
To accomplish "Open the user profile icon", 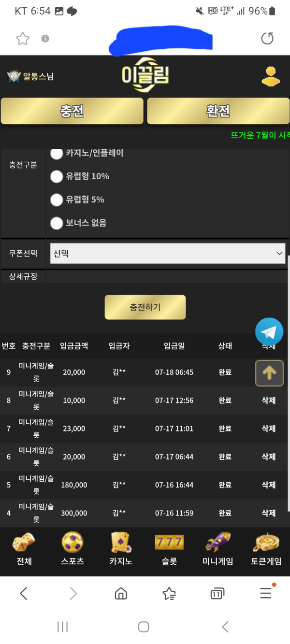I will click(x=271, y=76).
